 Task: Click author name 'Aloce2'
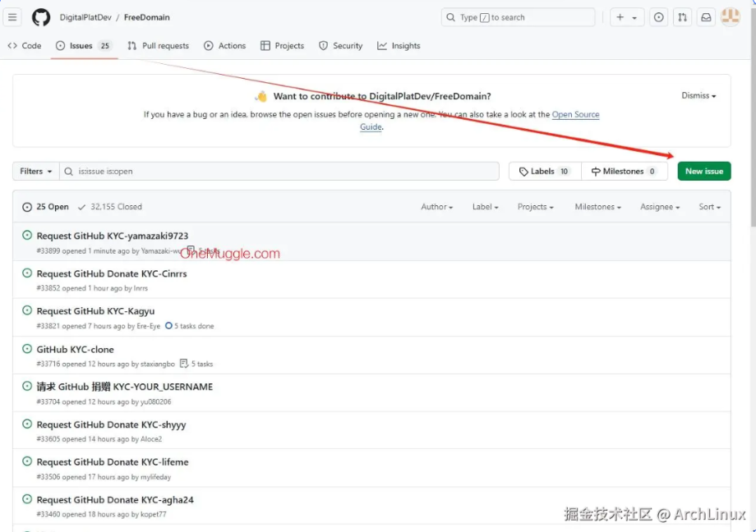tap(151, 439)
